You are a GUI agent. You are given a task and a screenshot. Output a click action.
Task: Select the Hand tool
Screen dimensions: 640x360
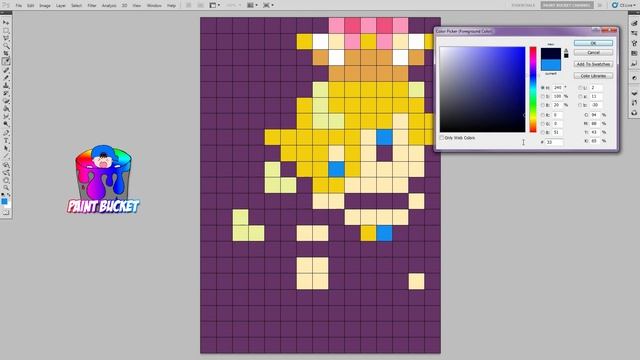6,180
